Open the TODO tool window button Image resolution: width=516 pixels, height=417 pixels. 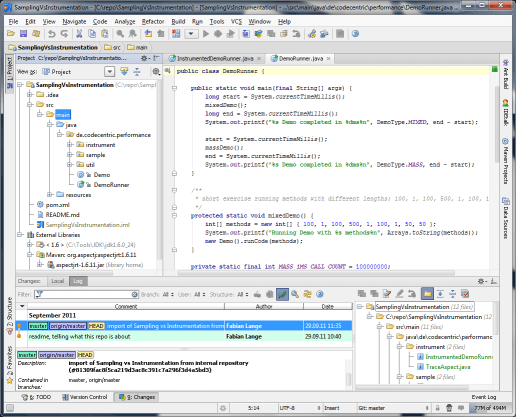[x=36, y=397]
